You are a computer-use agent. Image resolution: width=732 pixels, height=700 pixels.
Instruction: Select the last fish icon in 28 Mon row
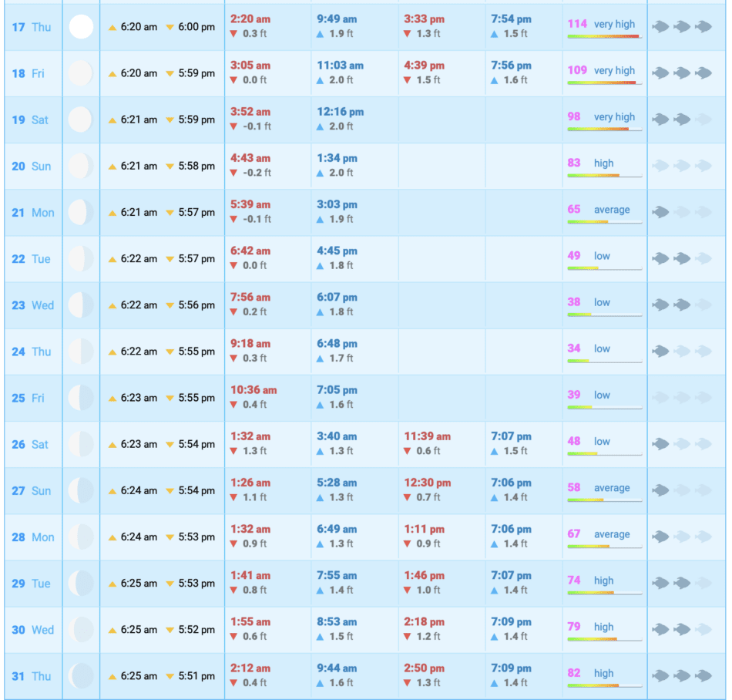pyautogui.click(x=702, y=537)
